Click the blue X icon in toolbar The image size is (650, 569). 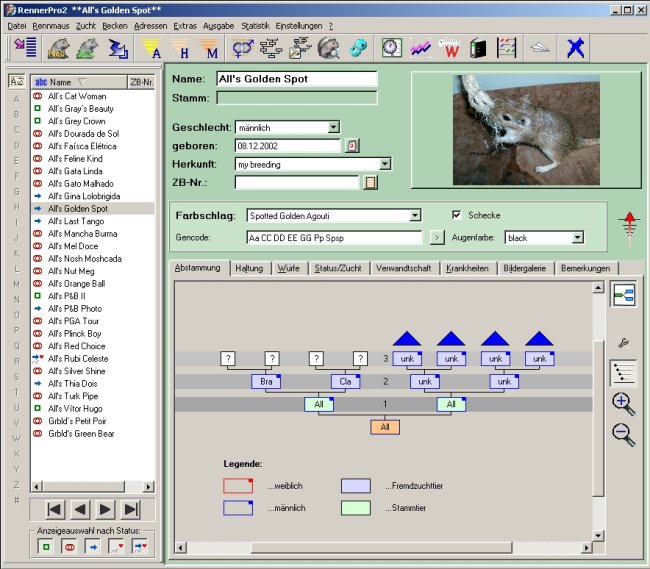(575, 47)
